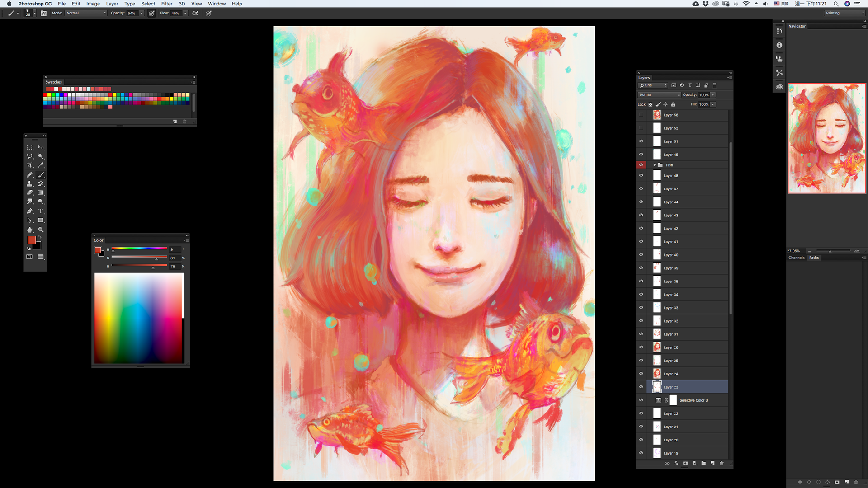Viewport: 868px width, 488px height.
Task: Select the Clone Stamp tool
Action: point(29,183)
